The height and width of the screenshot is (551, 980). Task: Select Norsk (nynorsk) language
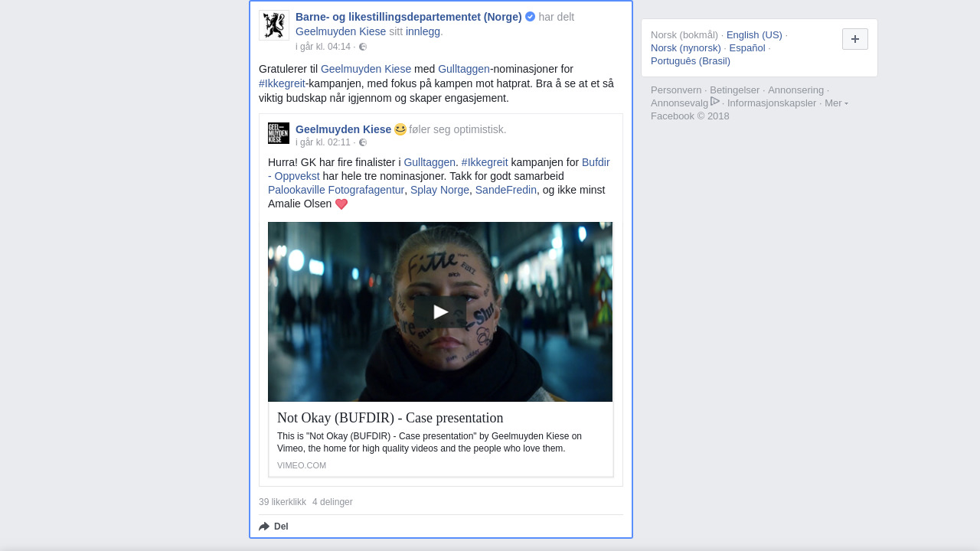686,47
